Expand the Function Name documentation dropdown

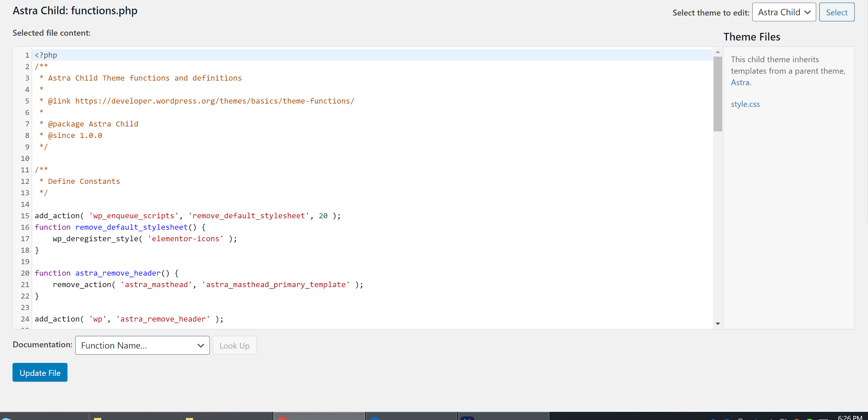(142, 345)
